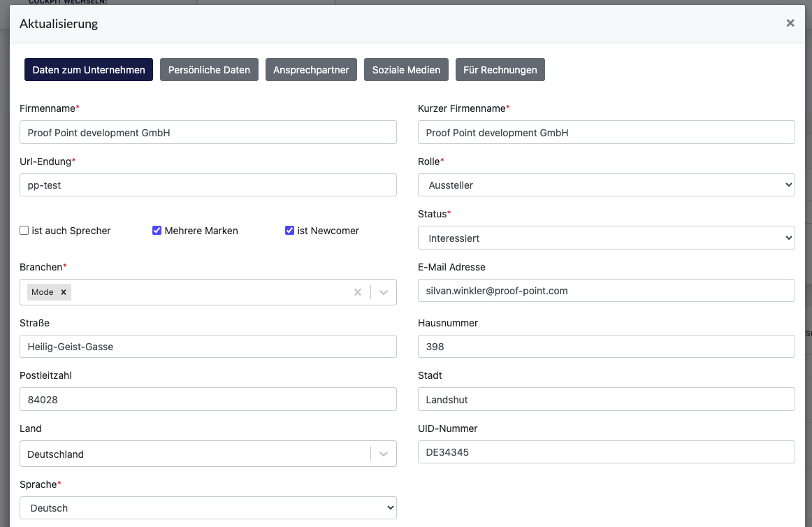Close the Aktualisierung dialog

[x=790, y=23]
